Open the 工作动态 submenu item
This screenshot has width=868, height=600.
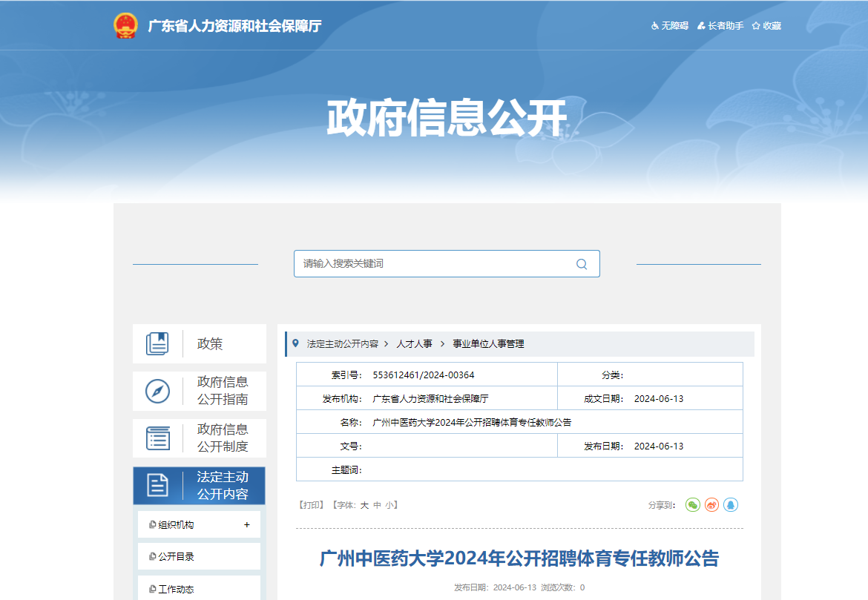(x=200, y=588)
